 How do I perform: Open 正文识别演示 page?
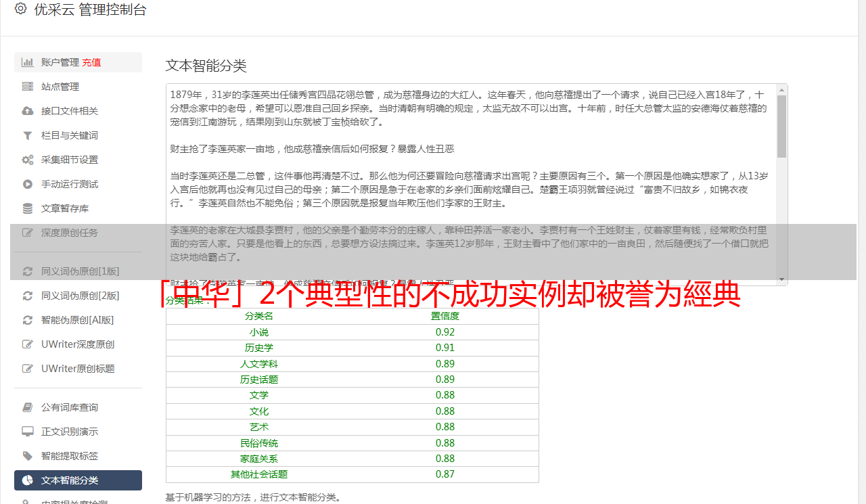click(78, 432)
